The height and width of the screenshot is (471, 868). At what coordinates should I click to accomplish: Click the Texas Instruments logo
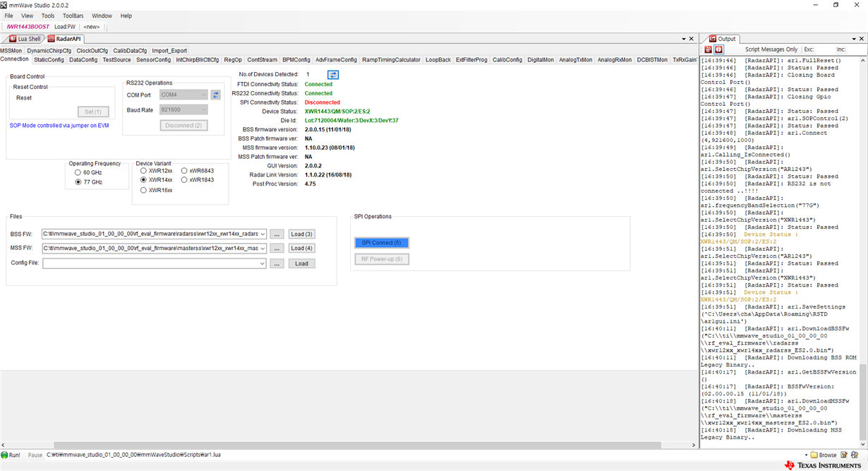823,465
